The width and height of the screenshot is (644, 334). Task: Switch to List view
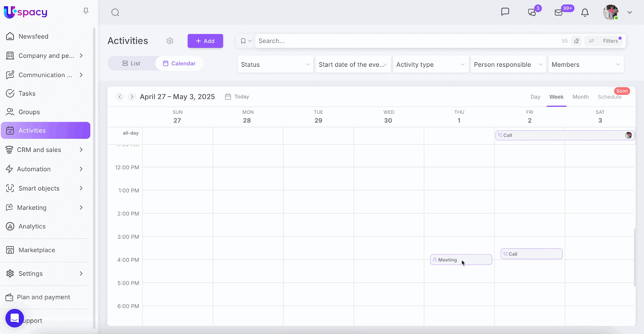(131, 64)
